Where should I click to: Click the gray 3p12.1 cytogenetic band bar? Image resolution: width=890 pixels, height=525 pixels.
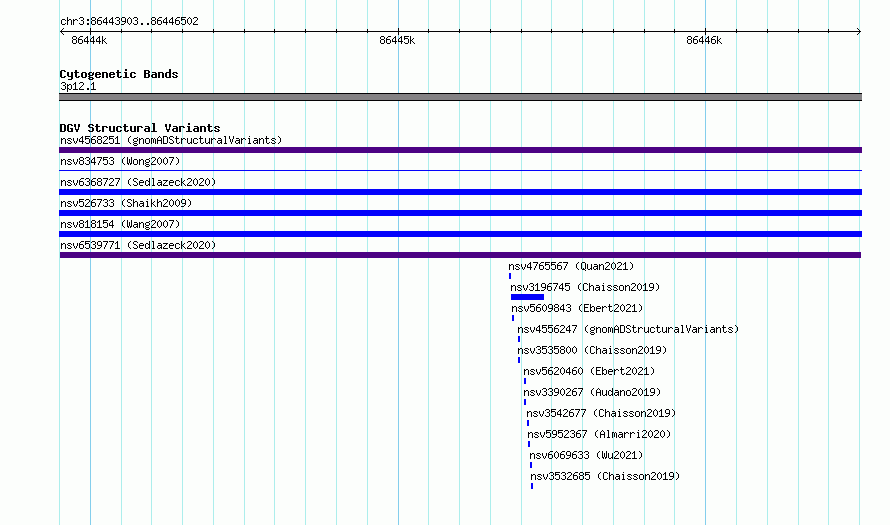(x=460, y=97)
